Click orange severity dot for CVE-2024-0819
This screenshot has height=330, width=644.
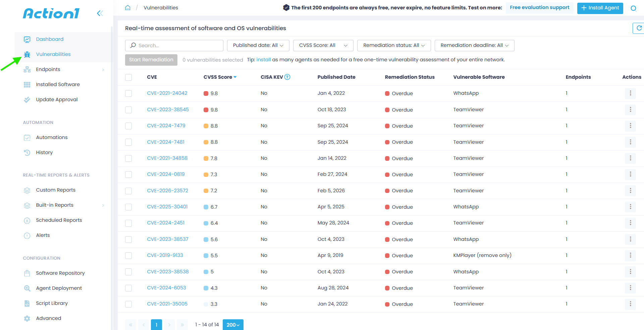206,175
